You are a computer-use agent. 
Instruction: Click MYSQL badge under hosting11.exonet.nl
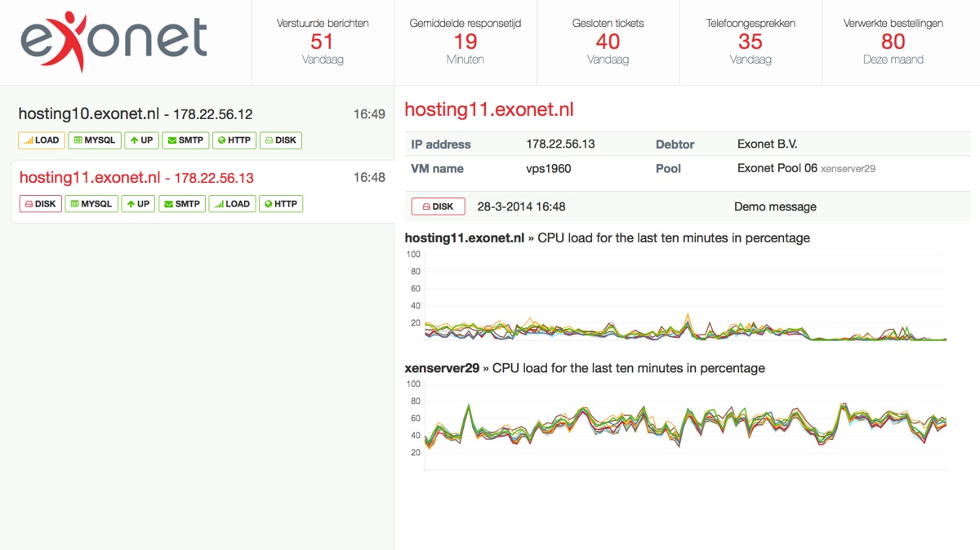point(91,204)
